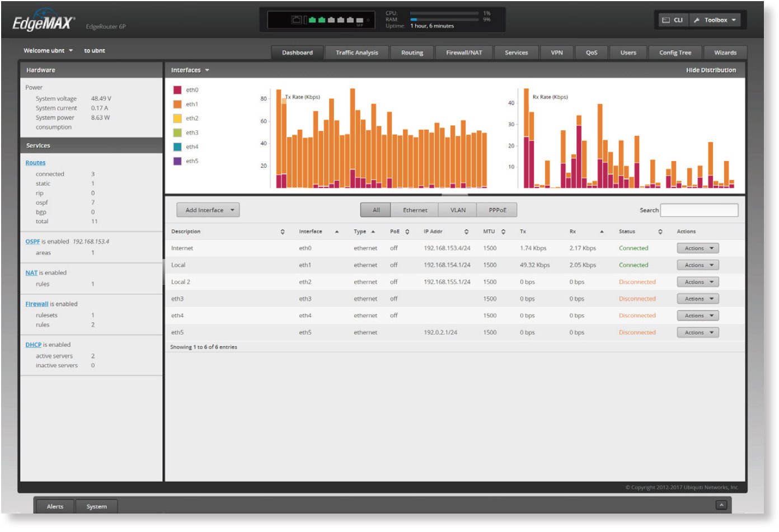The image size is (779, 532).
Task: Open the Actions dropdown for the Internet interface
Action: tap(697, 248)
